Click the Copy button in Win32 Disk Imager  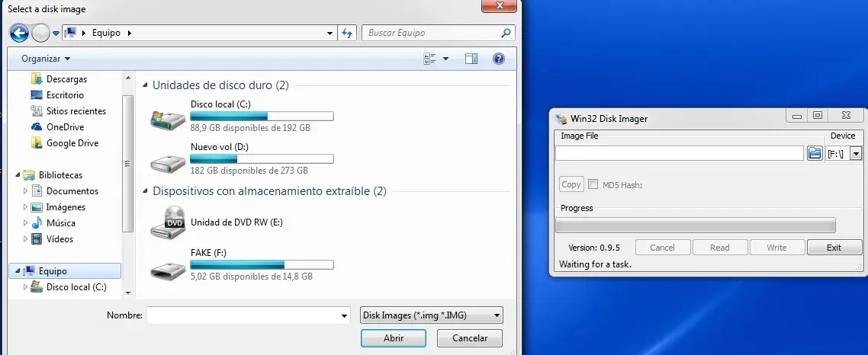click(x=571, y=184)
